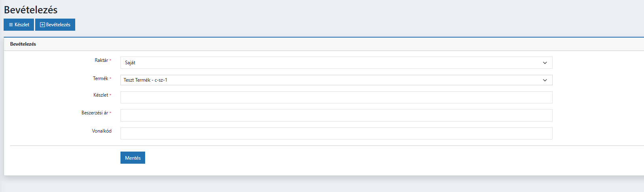Open the Termék product dropdown

pyautogui.click(x=332, y=80)
